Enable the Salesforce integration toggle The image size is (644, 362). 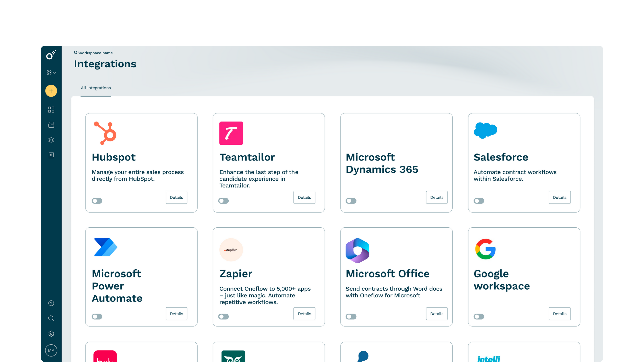click(479, 201)
